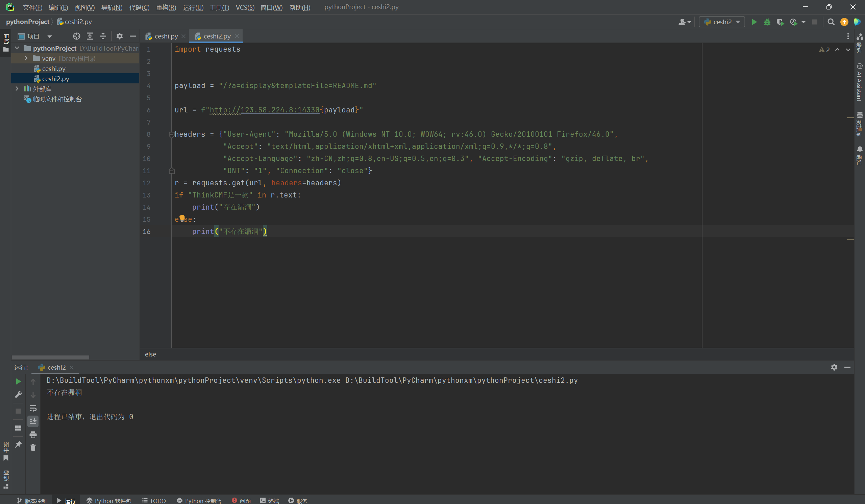Open run panel settings gear
Image resolution: width=865 pixels, height=504 pixels.
tap(834, 367)
